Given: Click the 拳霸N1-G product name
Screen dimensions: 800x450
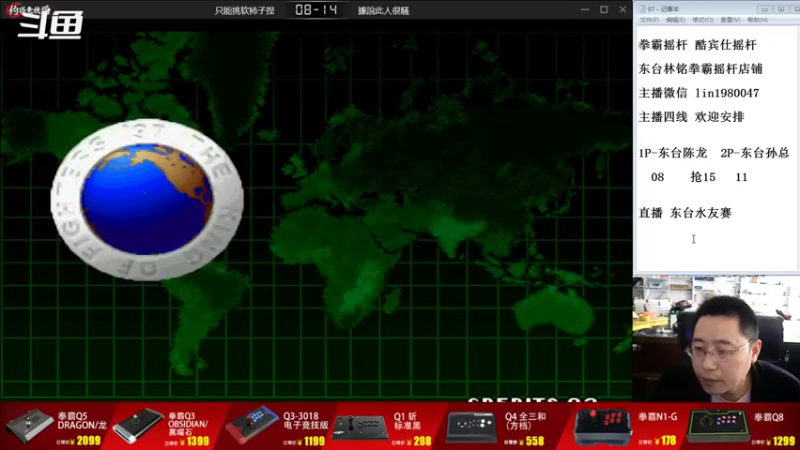Looking at the screenshot, I should click(x=658, y=417).
